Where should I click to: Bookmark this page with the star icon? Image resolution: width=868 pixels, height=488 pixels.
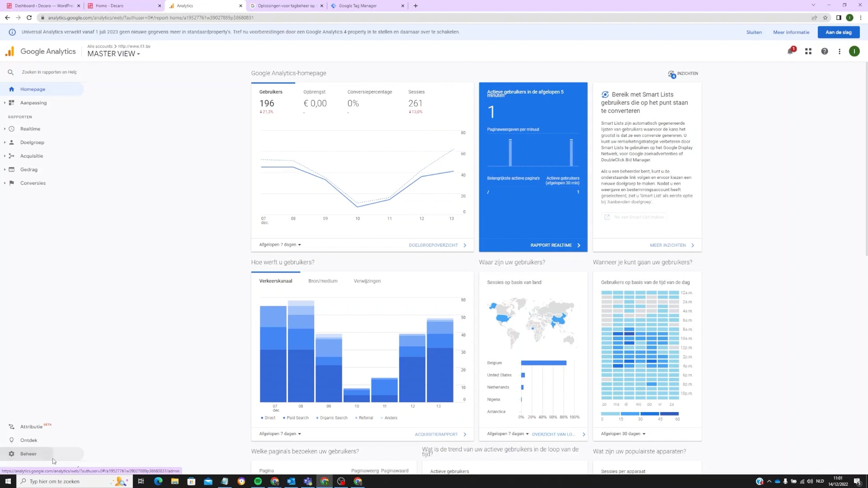pos(825,18)
